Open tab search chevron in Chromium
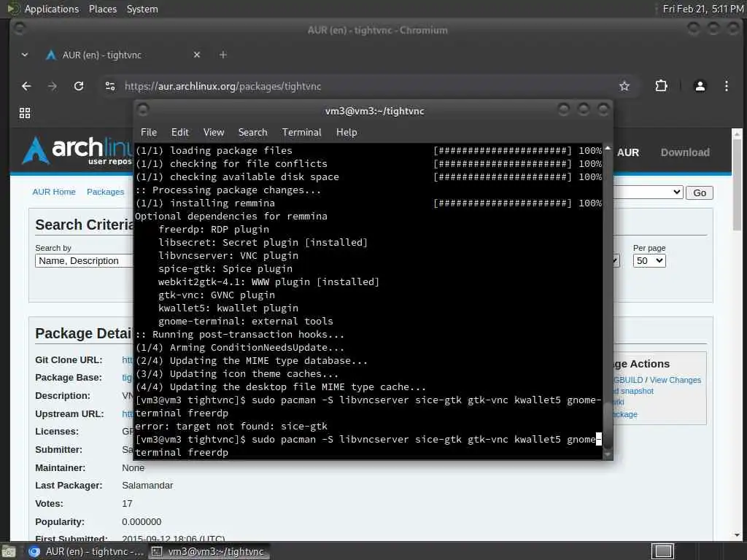Screen dimensions: 747x560 tap(25, 55)
